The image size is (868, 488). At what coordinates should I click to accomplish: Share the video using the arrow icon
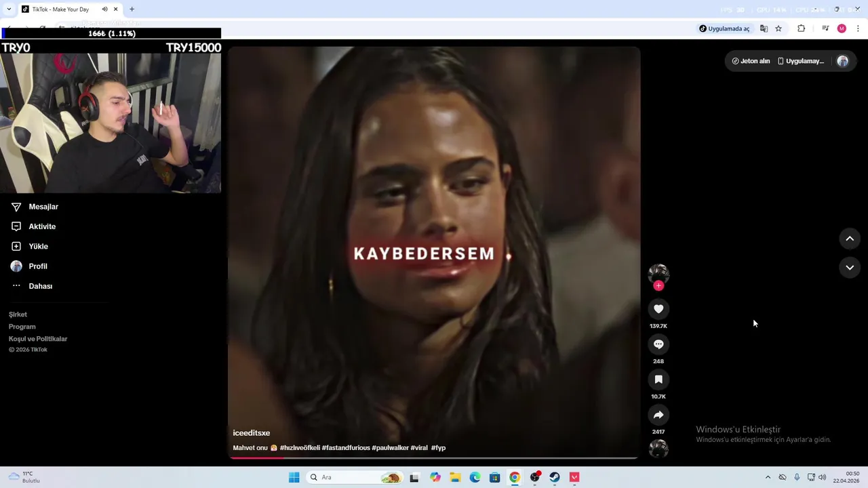tap(658, 415)
